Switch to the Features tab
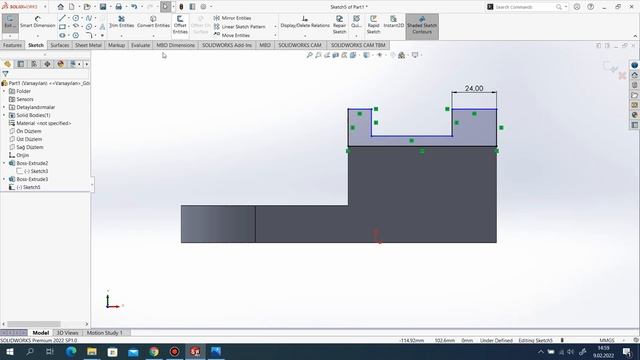This screenshot has width=640, height=360. click(x=12, y=45)
